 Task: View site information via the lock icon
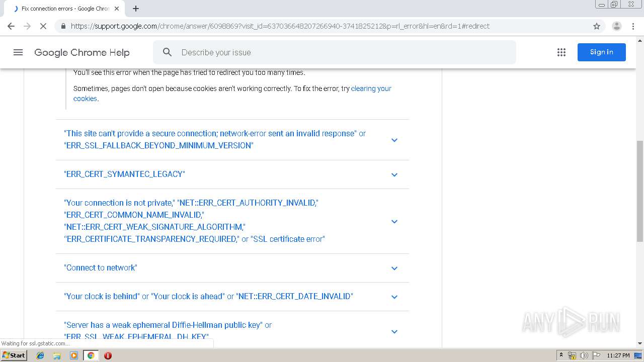[x=63, y=26]
